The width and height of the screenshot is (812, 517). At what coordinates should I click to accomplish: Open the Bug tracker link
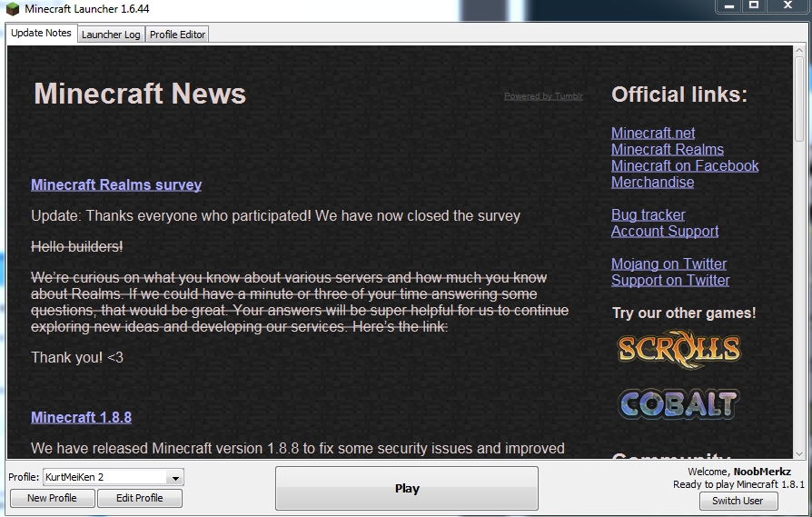tap(648, 215)
